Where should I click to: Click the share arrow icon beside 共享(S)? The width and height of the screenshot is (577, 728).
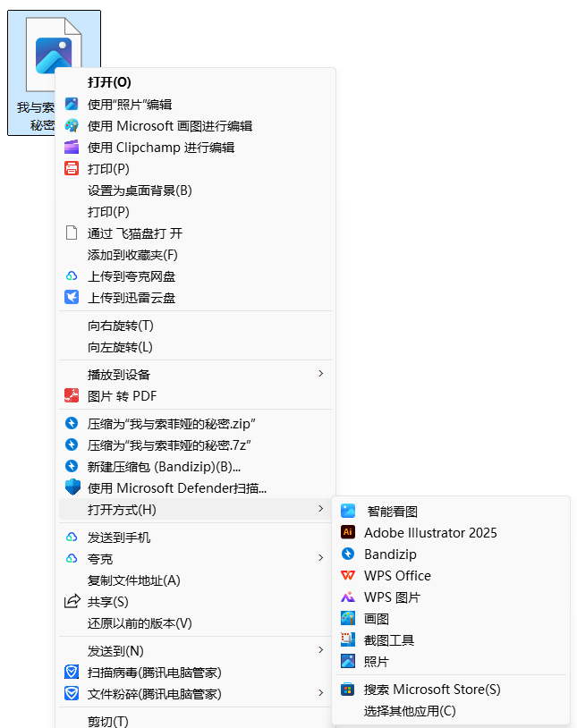72,601
